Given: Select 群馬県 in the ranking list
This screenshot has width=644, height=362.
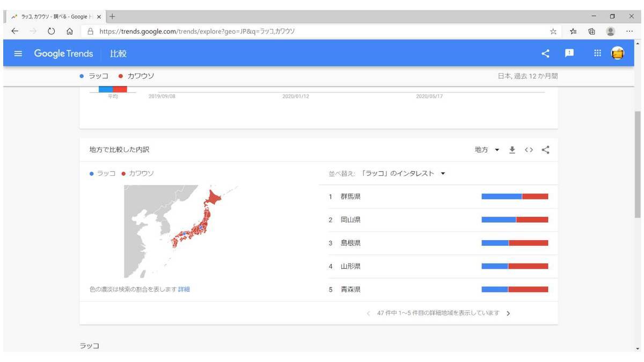Looking at the screenshot, I should pyautogui.click(x=350, y=197).
